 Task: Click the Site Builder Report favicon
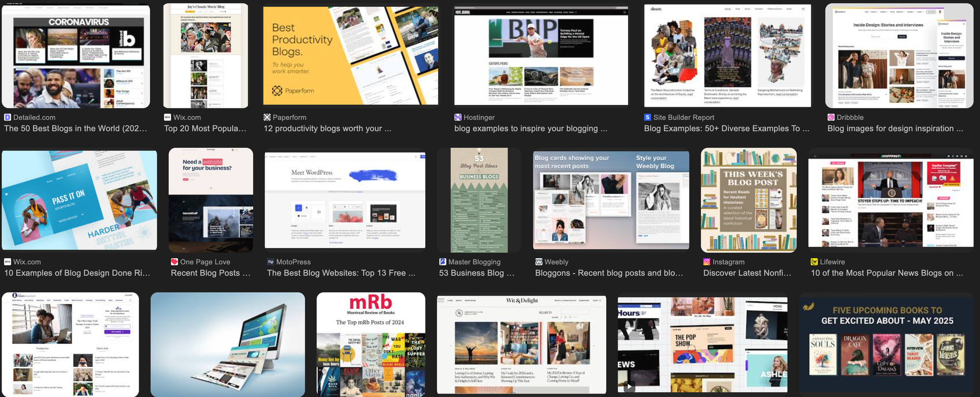[647, 117]
